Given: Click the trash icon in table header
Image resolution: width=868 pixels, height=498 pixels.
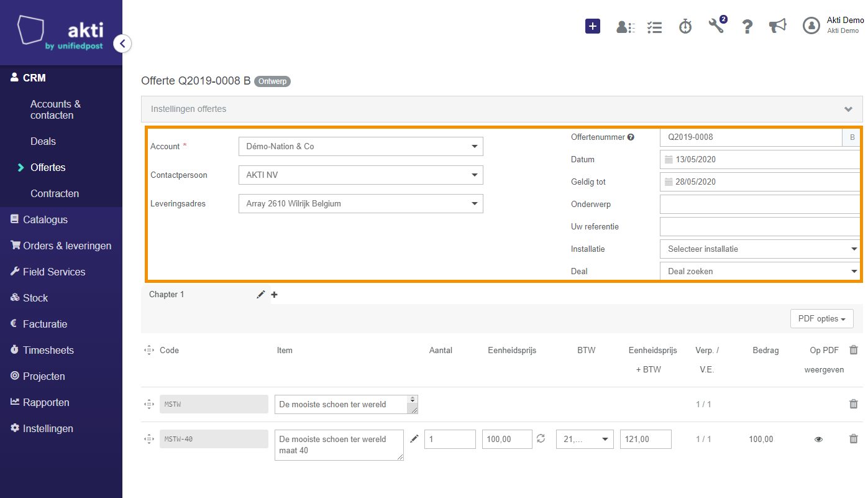Looking at the screenshot, I should tap(854, 350).
